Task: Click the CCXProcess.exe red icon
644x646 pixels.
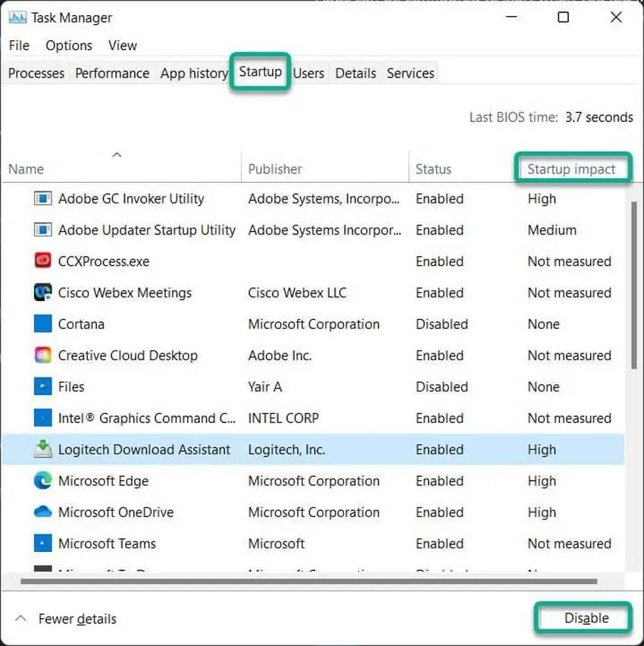Action: (x=43, y=261)
